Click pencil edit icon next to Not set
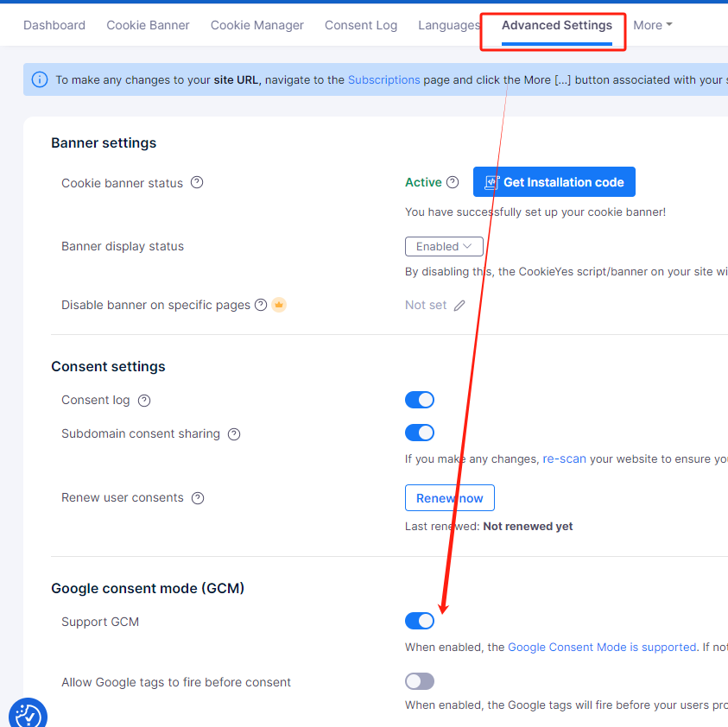The width and height of the screenshot is (728, 727). point(459,305)
